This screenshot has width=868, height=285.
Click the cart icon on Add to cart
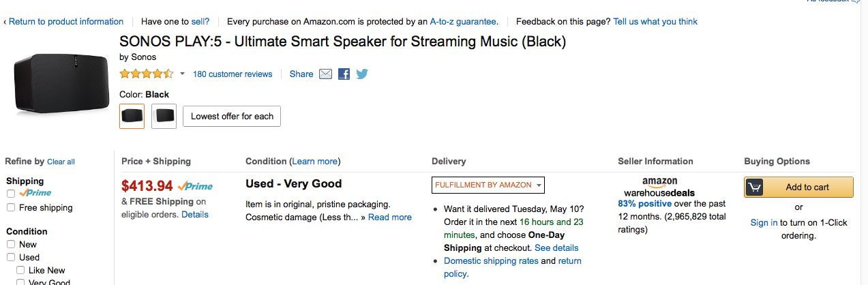754,187
